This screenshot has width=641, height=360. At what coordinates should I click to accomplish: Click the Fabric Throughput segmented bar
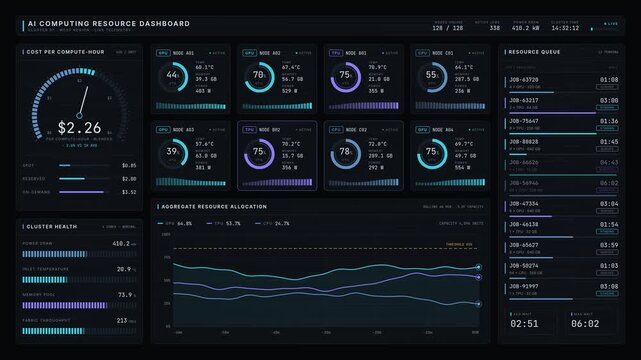[x=79, y=331]
